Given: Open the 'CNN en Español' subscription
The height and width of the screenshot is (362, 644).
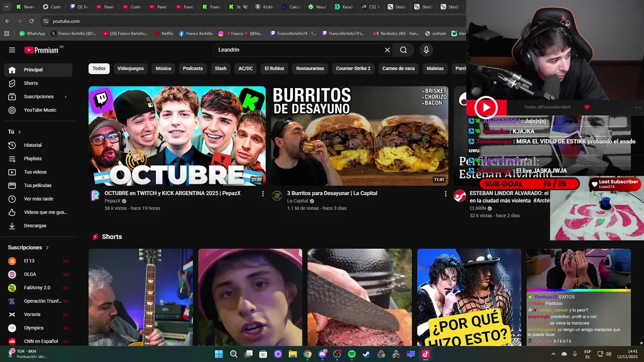Looking at the screenshot, I should pyautogui.click(x=38, y=341).
